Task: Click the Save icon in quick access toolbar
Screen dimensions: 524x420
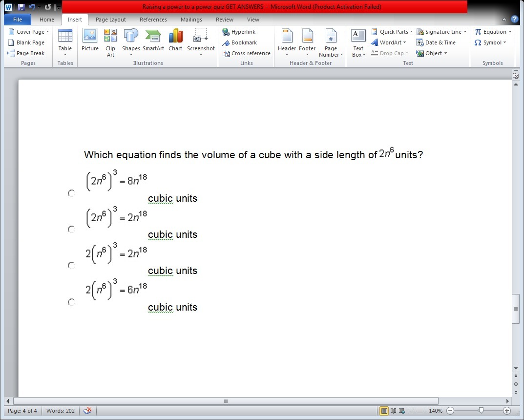Action: pos(21,7)
